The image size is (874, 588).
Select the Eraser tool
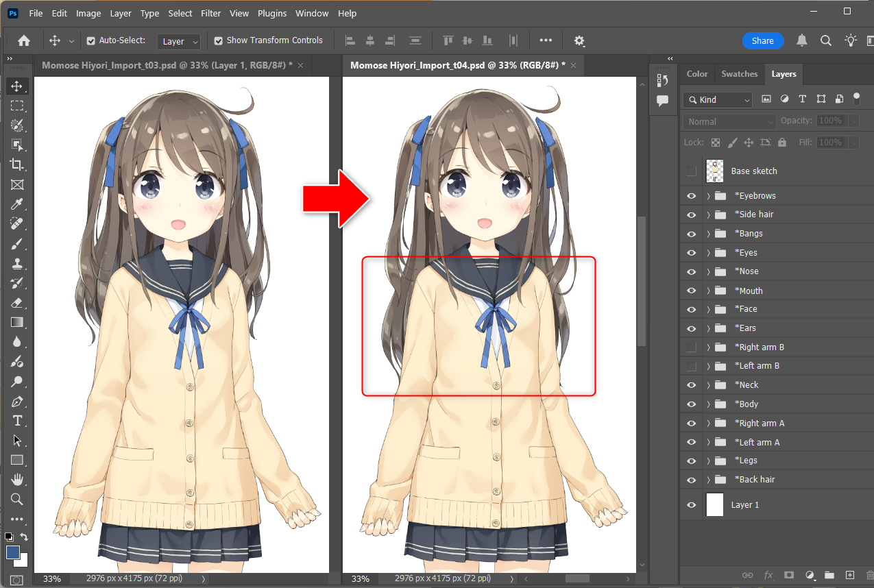pyautogui.click(x=16, y=303)
